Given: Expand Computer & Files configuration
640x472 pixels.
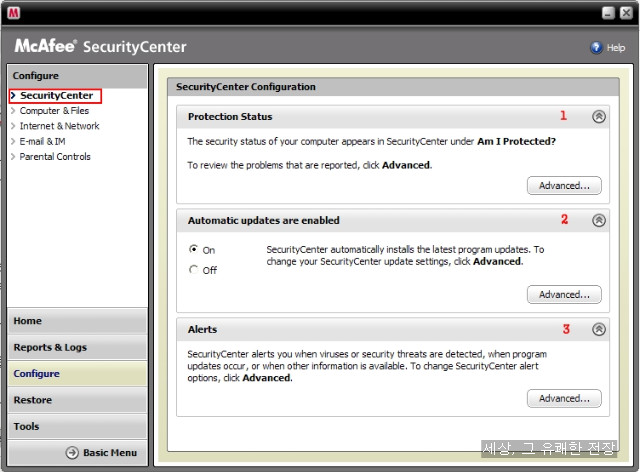Looking at the screenshot, I should point(54,111).
